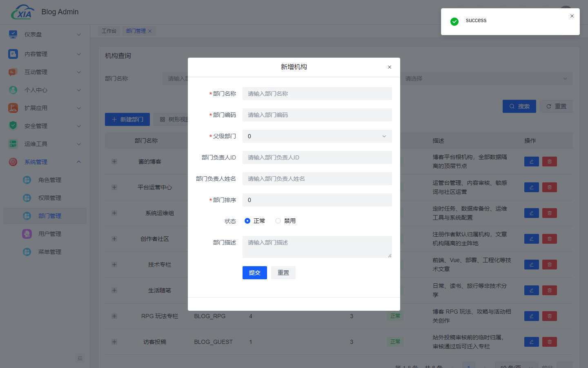Screen dimensions: 588x368
Task: Focus the 部门描述 textarea
Action: click(317, 247)
